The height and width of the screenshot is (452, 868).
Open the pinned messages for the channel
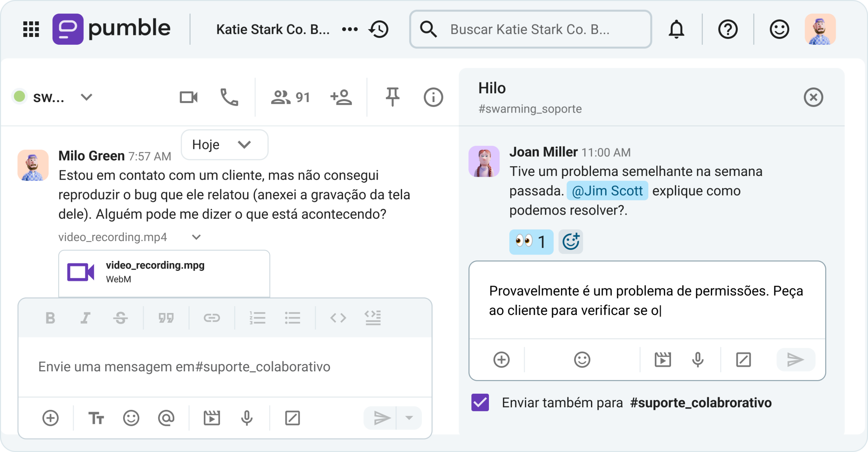(x=392, y=97)
